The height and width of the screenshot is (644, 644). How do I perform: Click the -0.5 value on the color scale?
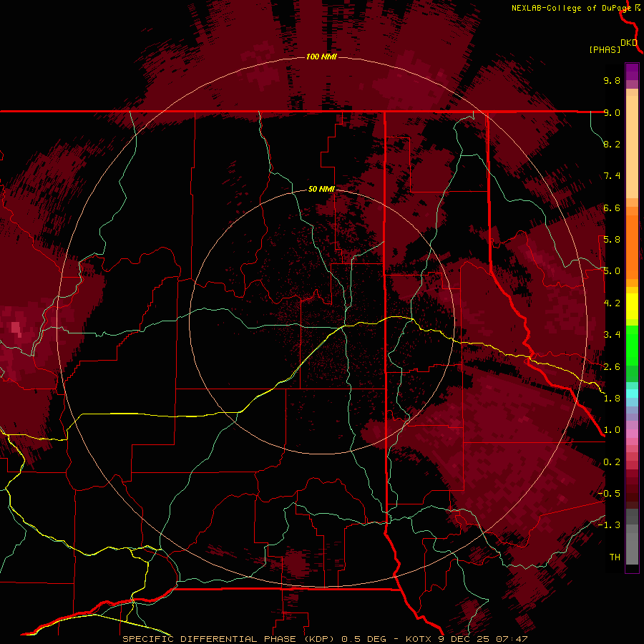pos(609,494)
